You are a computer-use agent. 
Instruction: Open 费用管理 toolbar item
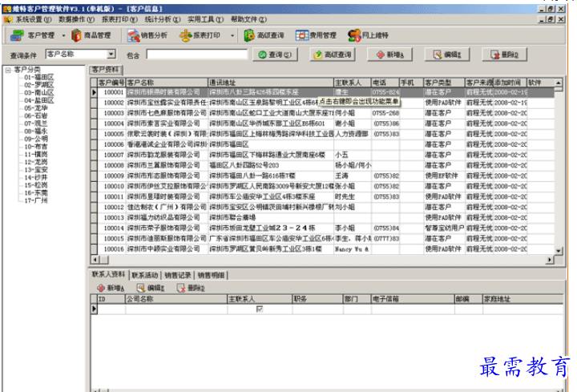click(316, 35)
